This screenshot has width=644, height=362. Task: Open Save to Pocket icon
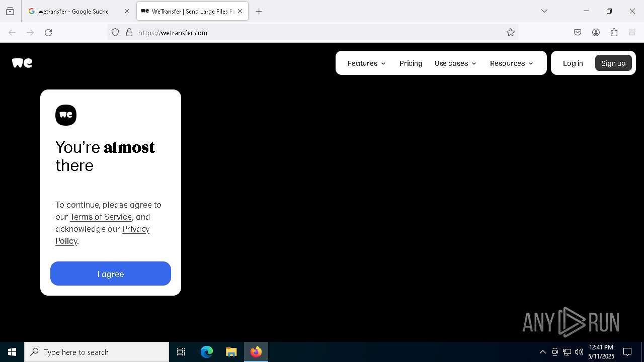[578, 33]
